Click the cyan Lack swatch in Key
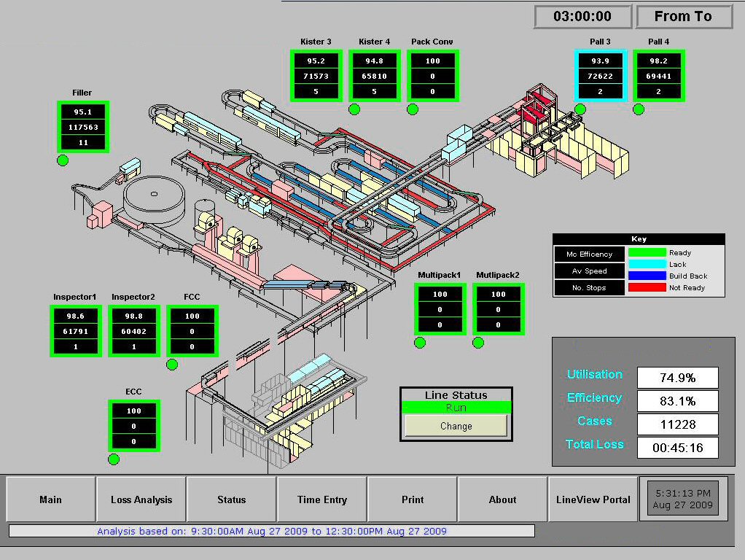This screenshot has height=560, width=745. [647, 264]
